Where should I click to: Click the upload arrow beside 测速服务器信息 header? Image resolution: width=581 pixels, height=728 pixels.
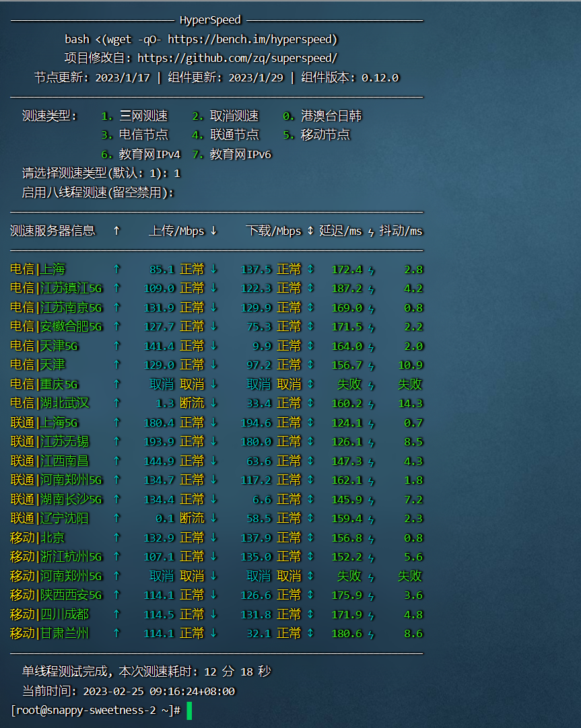click(116, 231)
